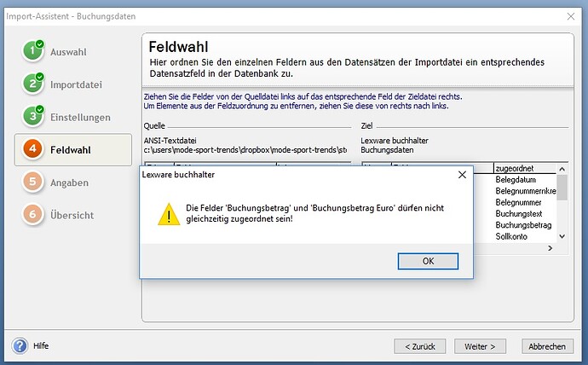
Task: Go back with Zurück button
Action: coord(420,346)
